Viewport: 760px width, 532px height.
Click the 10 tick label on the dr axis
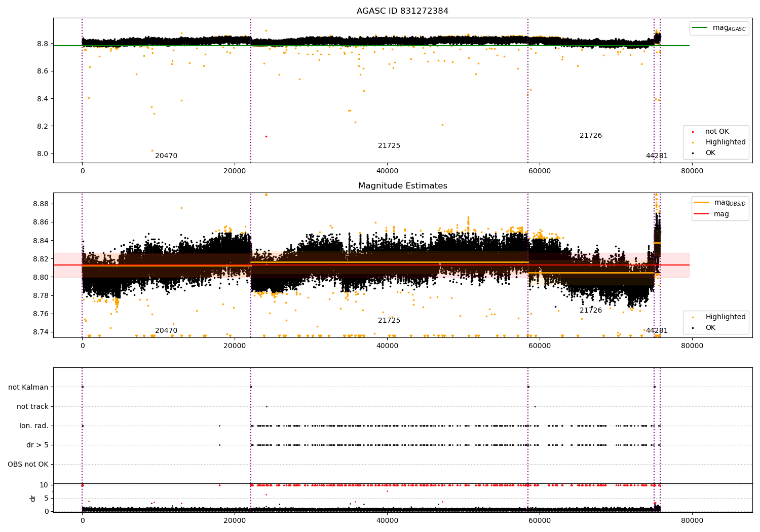coord(44,485)
